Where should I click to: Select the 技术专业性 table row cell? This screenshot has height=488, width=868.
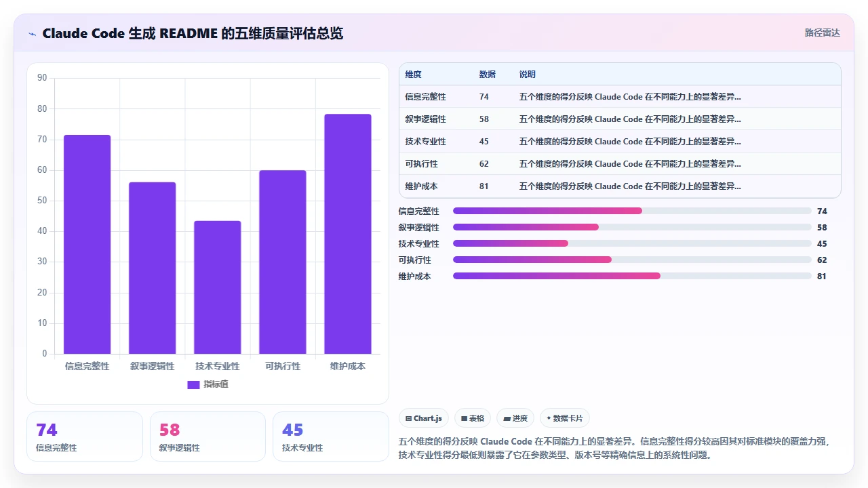(x=425, y=141)
